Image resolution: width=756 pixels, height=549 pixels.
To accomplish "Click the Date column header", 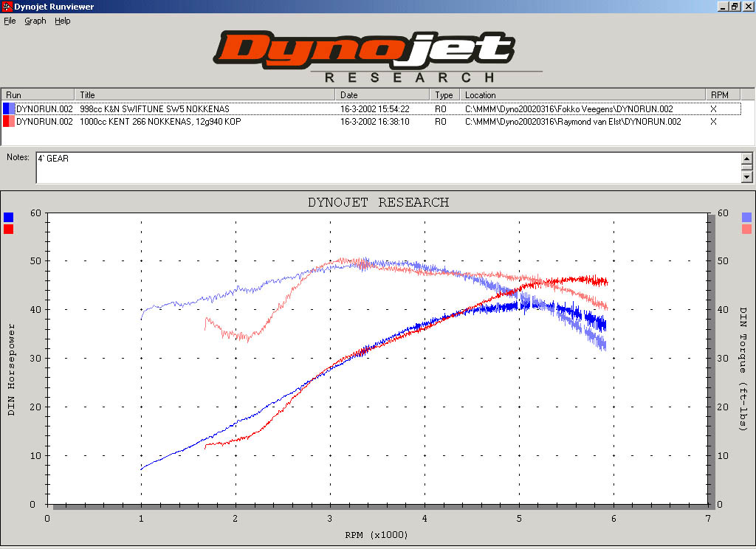I will point(382,94).
